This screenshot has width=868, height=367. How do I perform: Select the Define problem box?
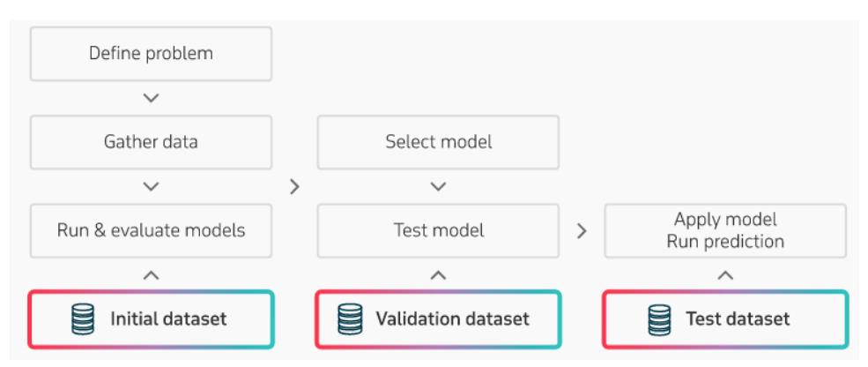(x=151, y=54)
